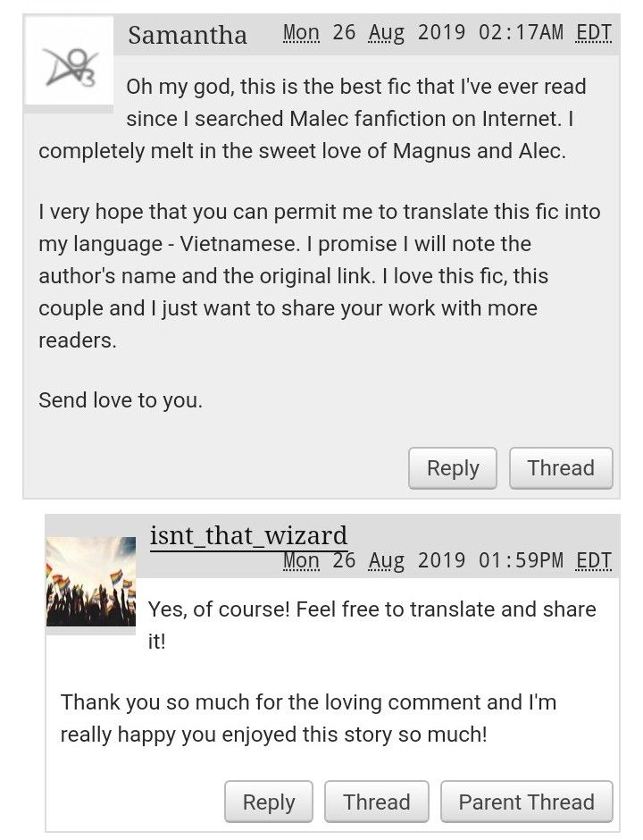Click "EDT" timezone on Samantha's comment
This screenshot has height=840, width=643.
[594, 33]
